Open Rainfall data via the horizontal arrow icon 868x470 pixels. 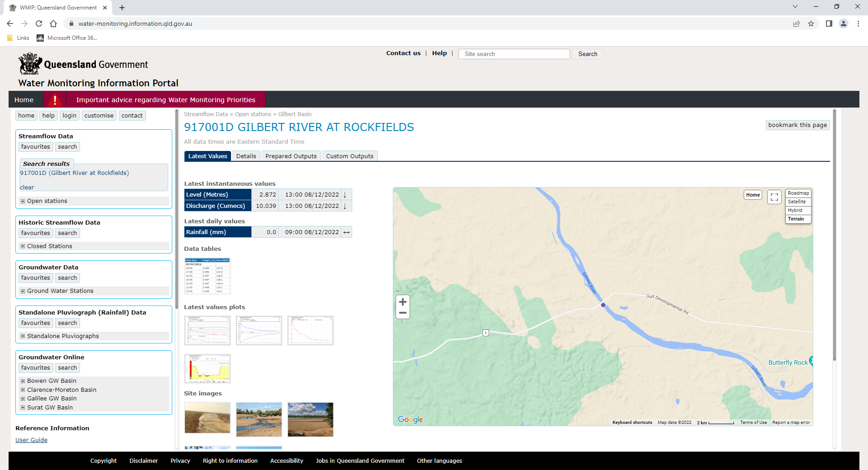(346, 232)
